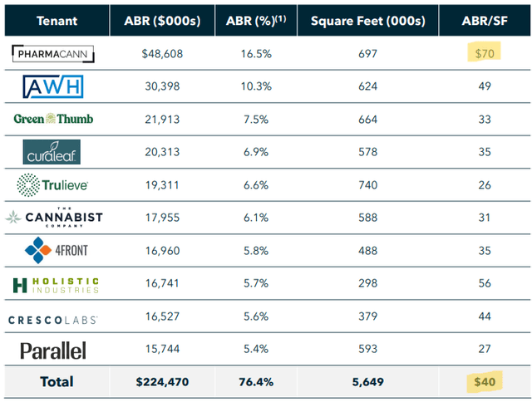Click the Green Thumb tenant logo
532x402 pixels.
[53, 119]
